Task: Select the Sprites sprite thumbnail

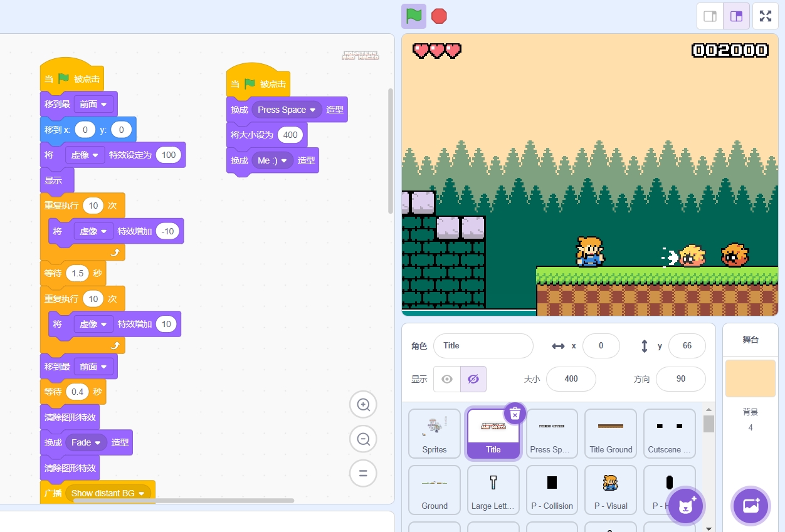Action: 435,434
